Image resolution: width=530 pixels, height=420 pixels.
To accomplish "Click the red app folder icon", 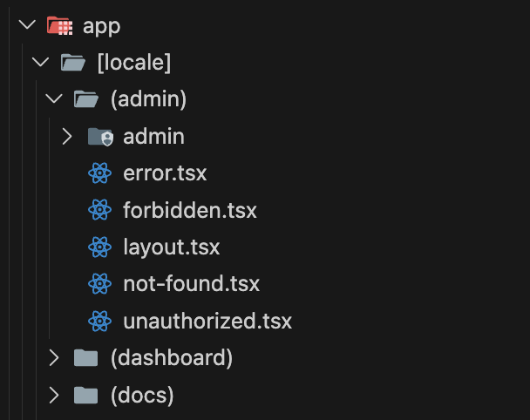I will [59, 26].
